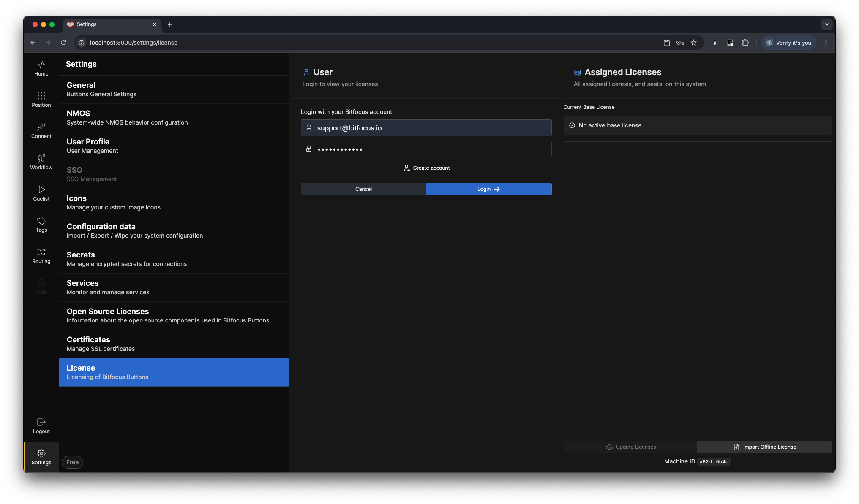The height and width of the screenshot is (504, 859).
Task: Close the Settings browser tab
Action: pos(155,24)
